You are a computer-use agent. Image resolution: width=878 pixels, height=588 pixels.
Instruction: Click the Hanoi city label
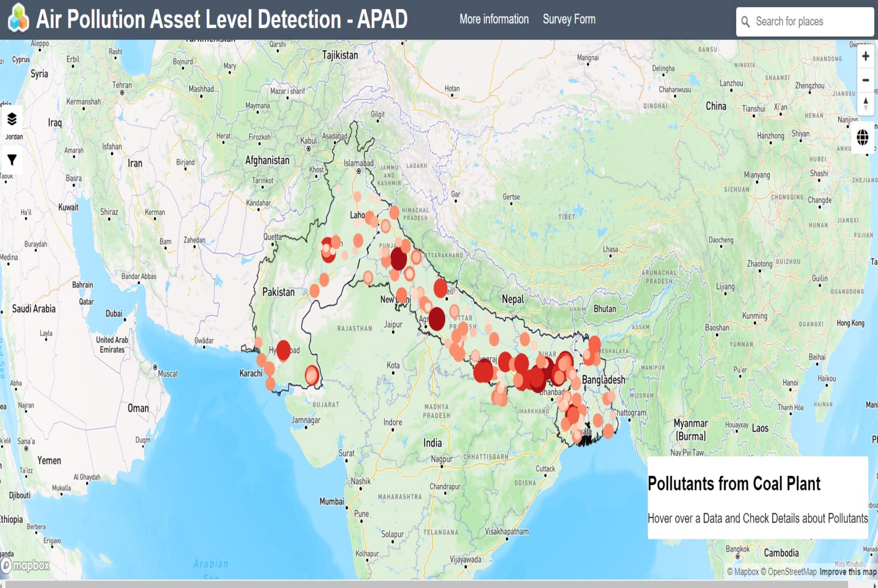pyautogui.click(x=790, y=383)
